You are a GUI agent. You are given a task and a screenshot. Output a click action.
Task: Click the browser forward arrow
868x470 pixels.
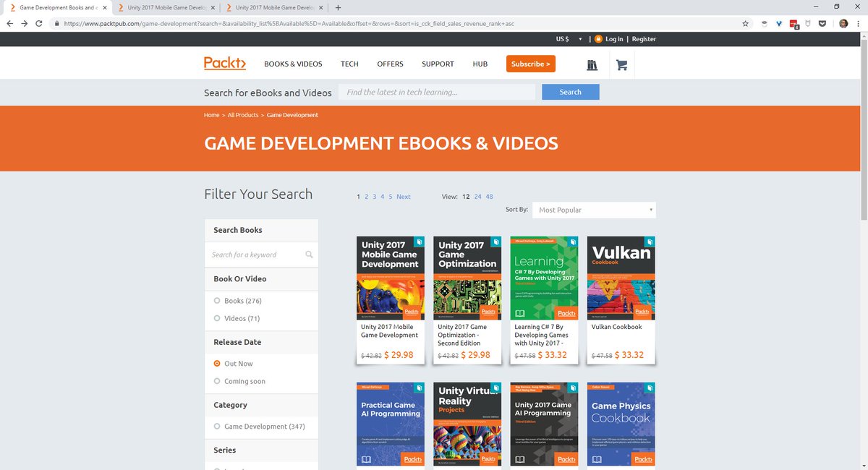click(26, 23)
